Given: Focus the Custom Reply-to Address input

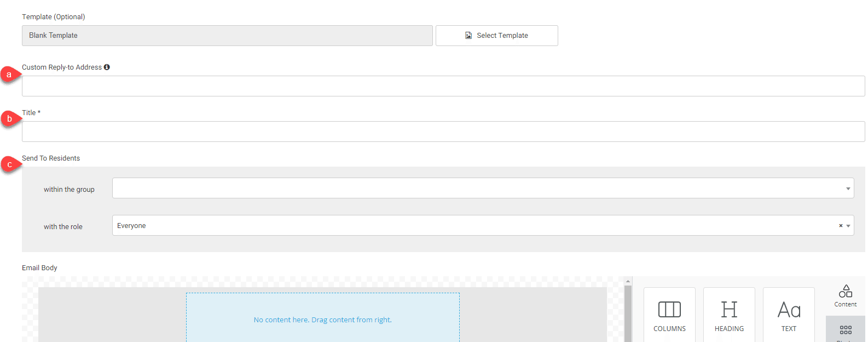Looking at the screenshot, I should (x=443, y=86).
